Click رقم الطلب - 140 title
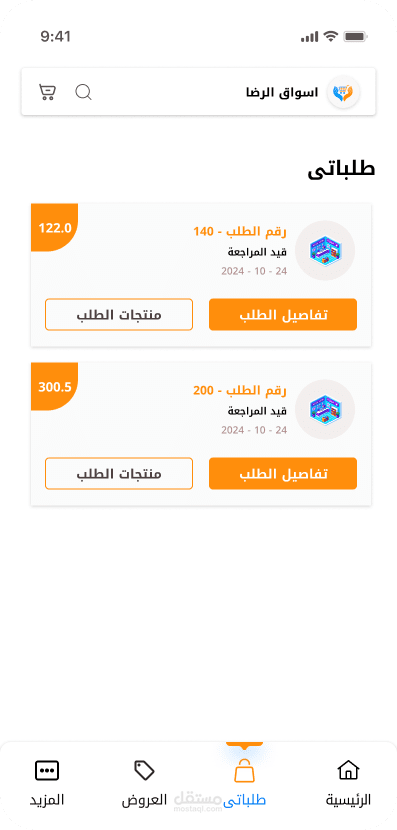The width and height of the screenshot is (397, 830). point(240,232)
